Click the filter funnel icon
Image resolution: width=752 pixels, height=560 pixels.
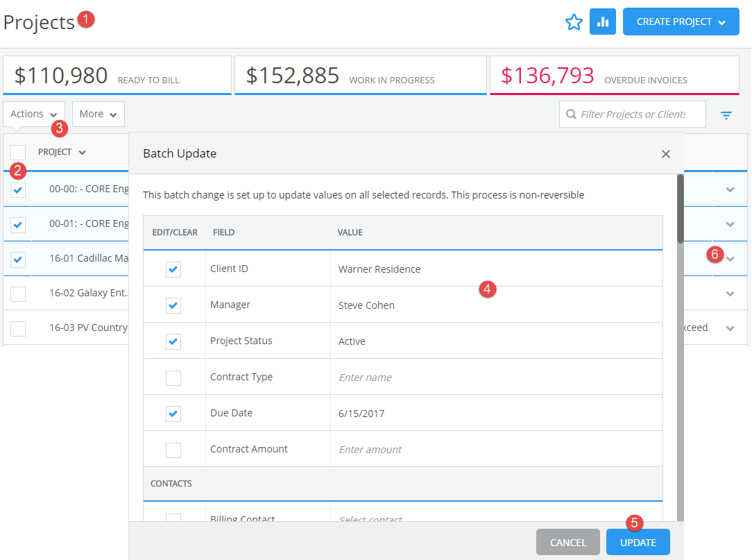pos(726,114)
